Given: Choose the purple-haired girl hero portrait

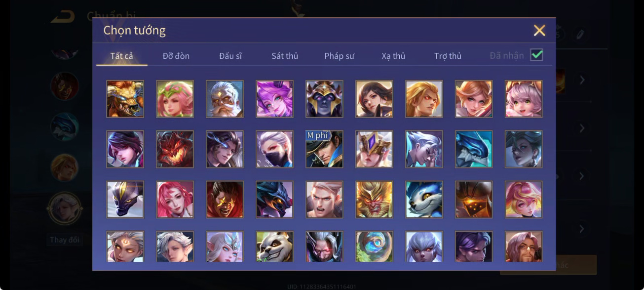Looking at the screenshot, I should pyautogui.click(x=275, y=99).
